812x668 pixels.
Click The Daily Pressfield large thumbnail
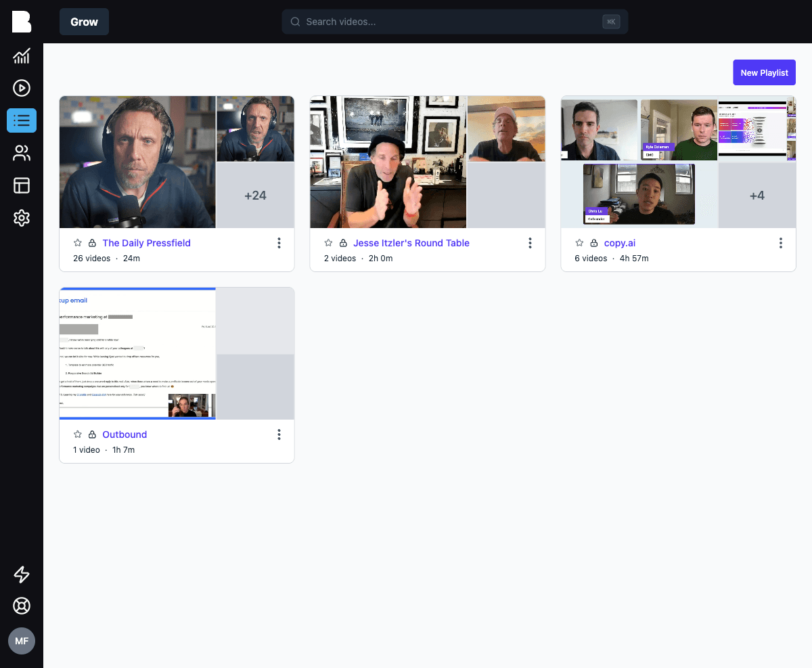[137, 162]
